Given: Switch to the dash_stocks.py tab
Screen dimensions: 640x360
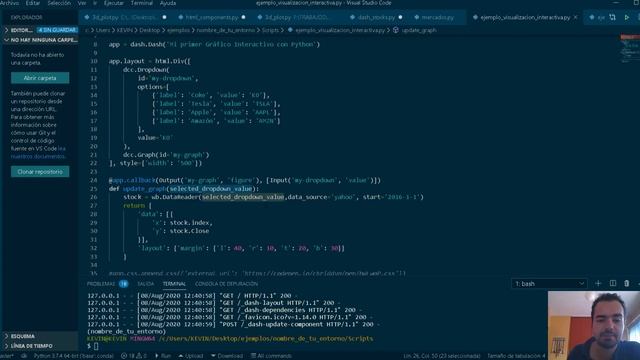Looking at the screenshot, I should [376, 18].
